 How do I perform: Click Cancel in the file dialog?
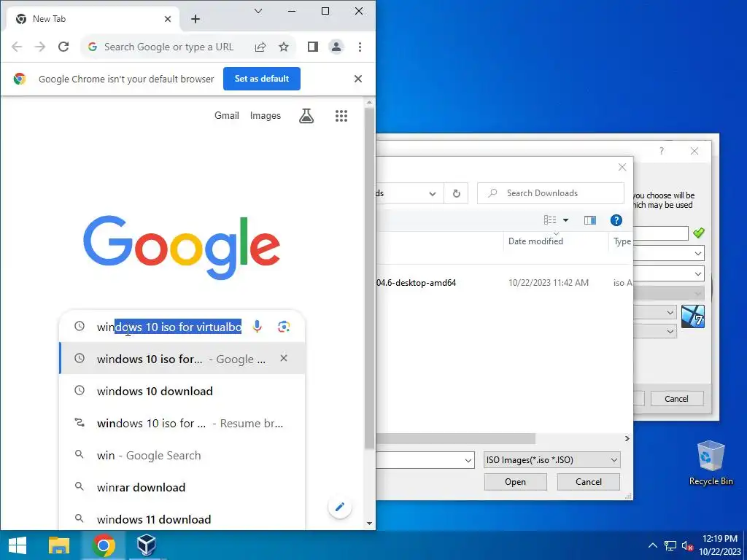[589, 482]
